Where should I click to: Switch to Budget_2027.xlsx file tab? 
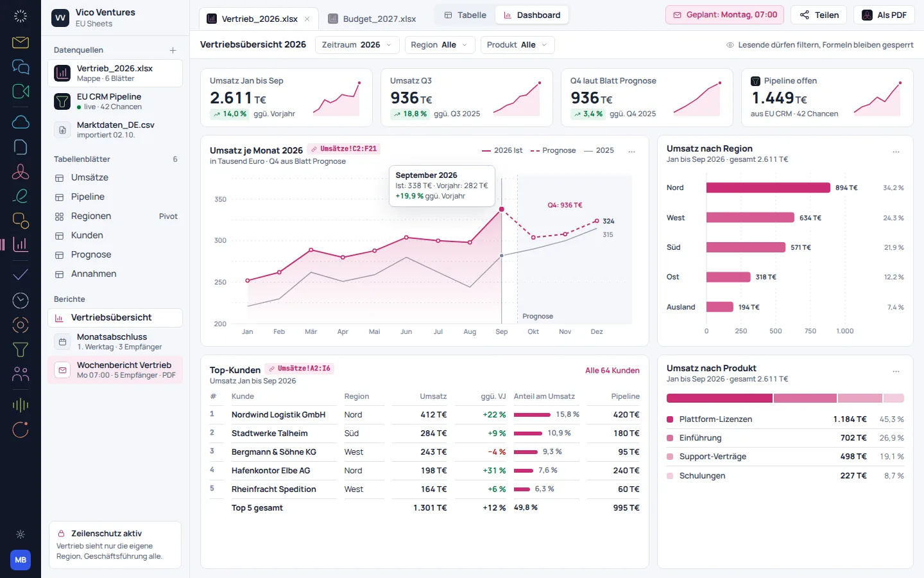pos(372,19)
